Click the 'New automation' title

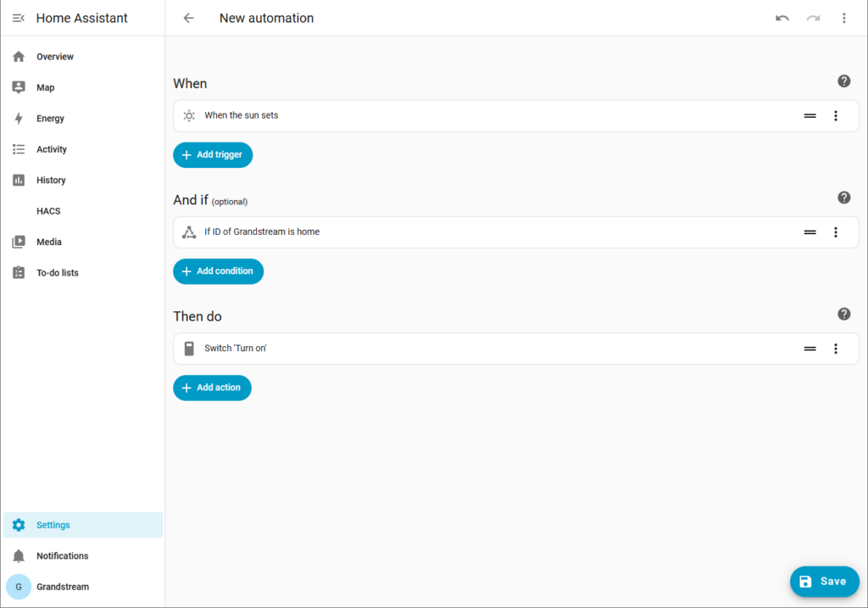point(266,19)
